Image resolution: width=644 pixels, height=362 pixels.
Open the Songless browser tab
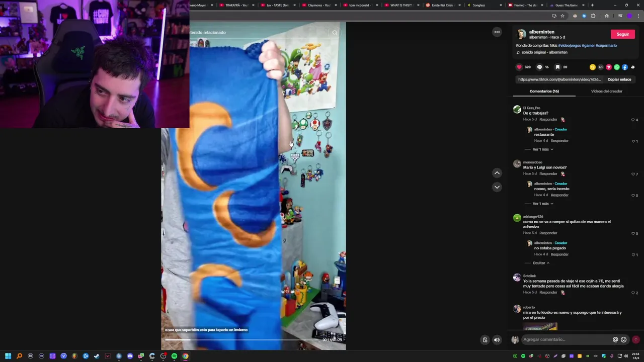[x=483, y=5]
